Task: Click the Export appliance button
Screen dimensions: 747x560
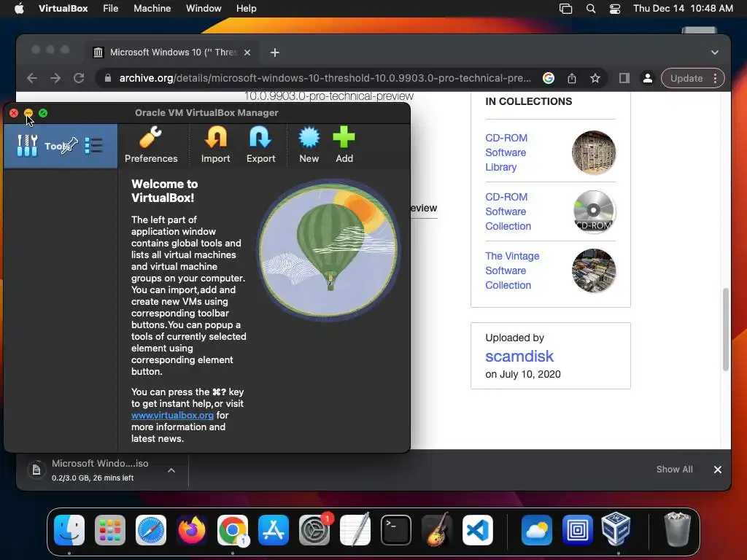Action: [x=260, y=145]
